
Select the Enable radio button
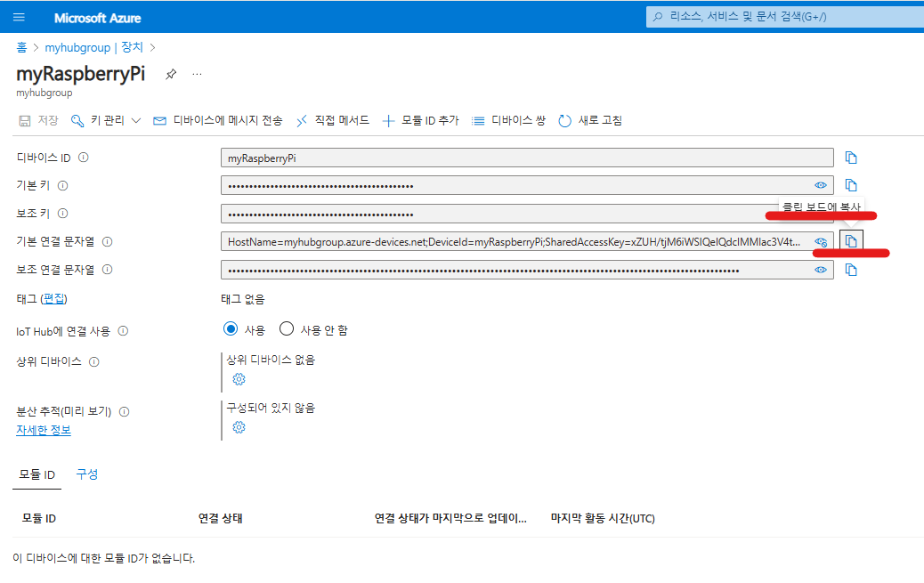(x=231, y=329)
